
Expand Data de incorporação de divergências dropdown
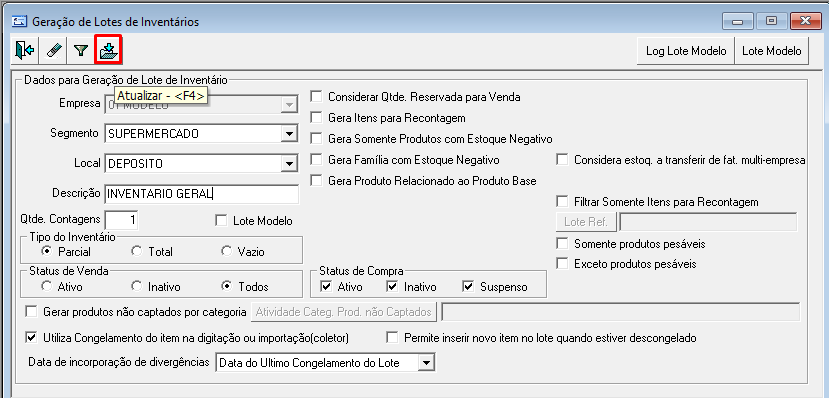[x=426, y=363]
